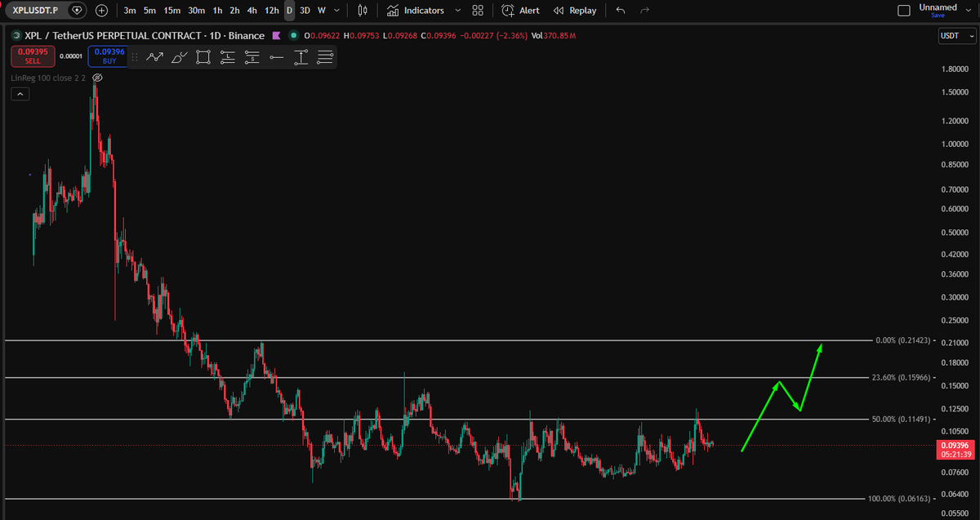The height and width of the screenshot is (520, 980).
Task: Grab the drawing toolbar drag handle
Action: [136, 57]
